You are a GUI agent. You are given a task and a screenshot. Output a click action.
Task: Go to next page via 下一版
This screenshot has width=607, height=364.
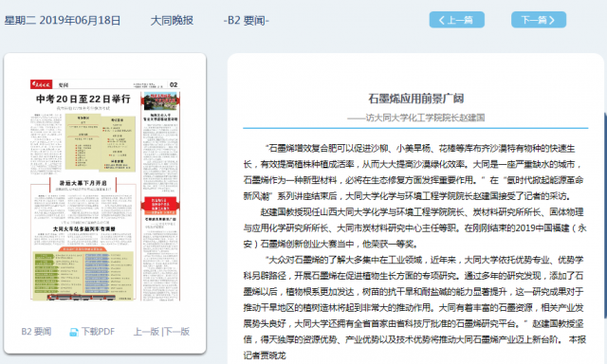coord(177,332)
